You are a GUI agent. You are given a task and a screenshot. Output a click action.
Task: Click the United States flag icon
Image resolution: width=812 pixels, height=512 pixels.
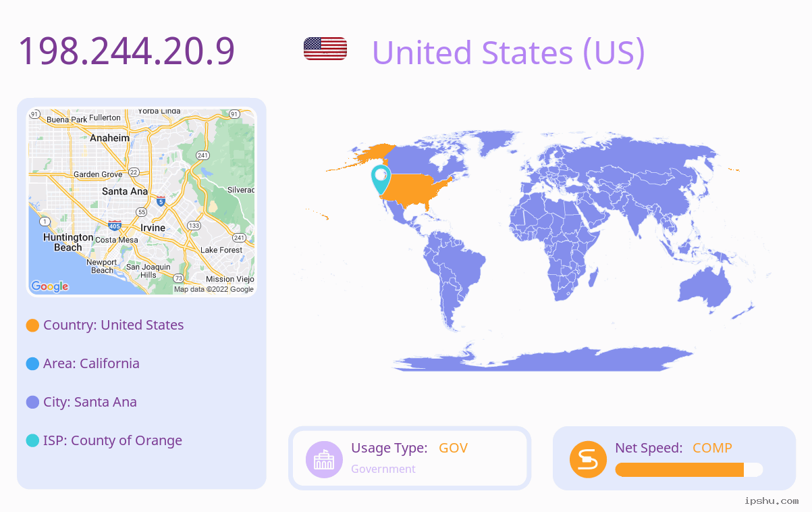325,49
